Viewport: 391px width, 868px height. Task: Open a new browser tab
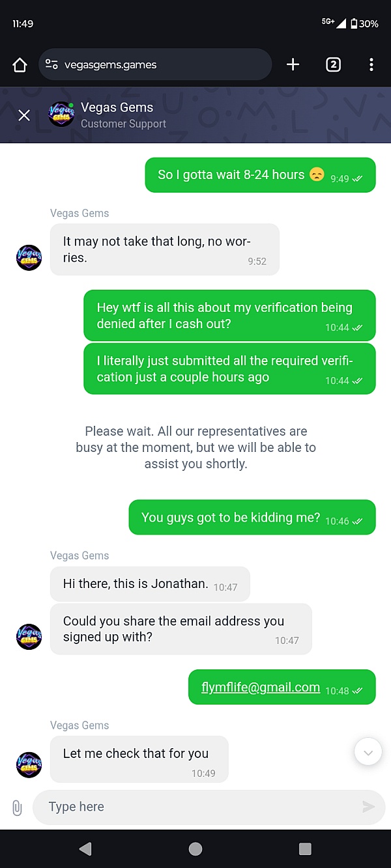point(293,64)
